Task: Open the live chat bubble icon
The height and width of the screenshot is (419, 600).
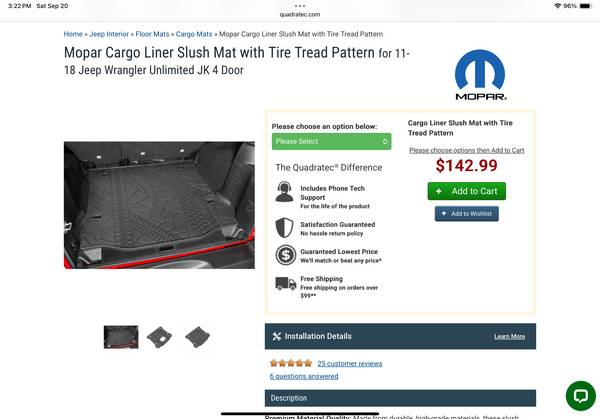Action: coord(580,396)
